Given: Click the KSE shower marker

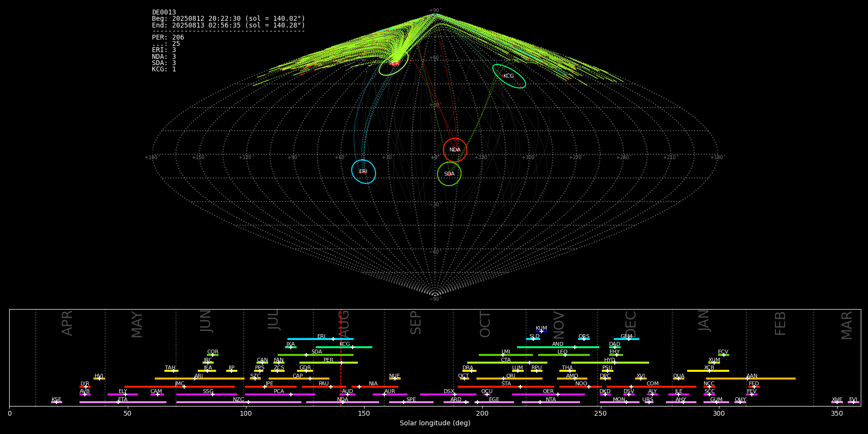Looking at the screenshot, I should click(56, 402).
